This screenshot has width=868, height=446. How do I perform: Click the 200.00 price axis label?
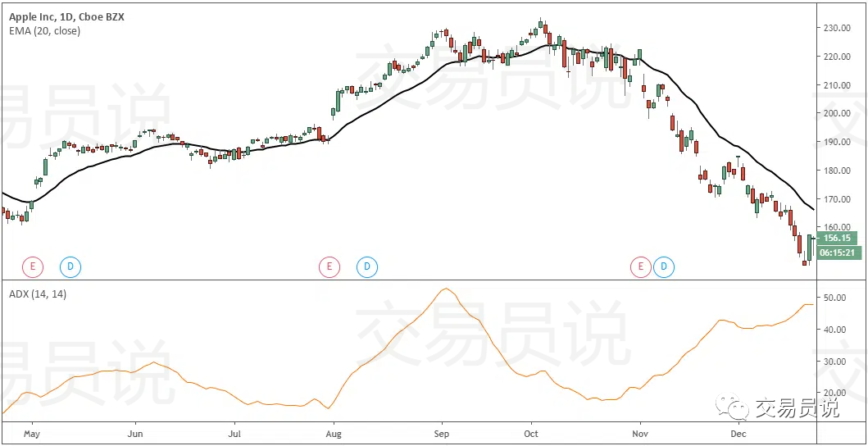[838, 113]
